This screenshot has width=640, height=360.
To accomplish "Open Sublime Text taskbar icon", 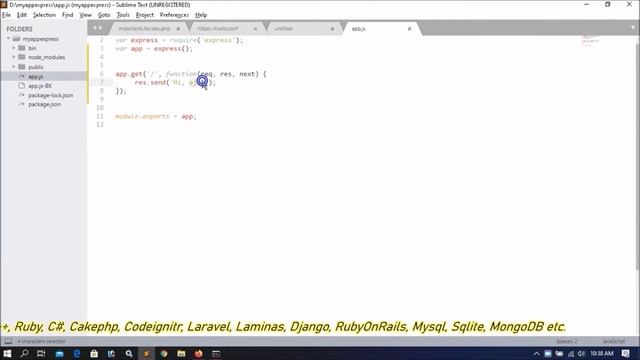I will coord(146,353).
